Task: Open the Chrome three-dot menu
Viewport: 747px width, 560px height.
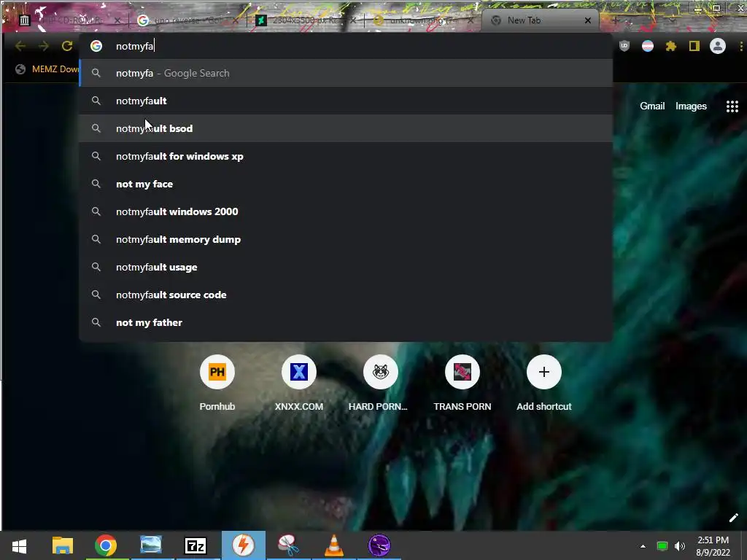Action: [x=741, y=46]
